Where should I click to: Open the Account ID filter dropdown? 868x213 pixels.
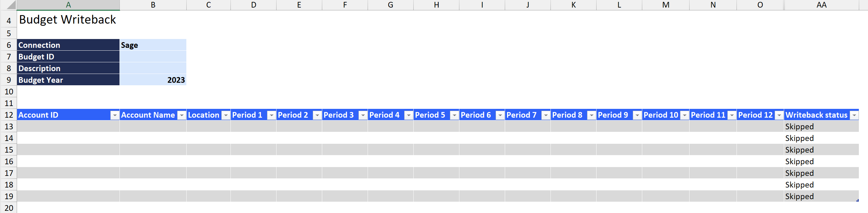(x=115, y=115)
